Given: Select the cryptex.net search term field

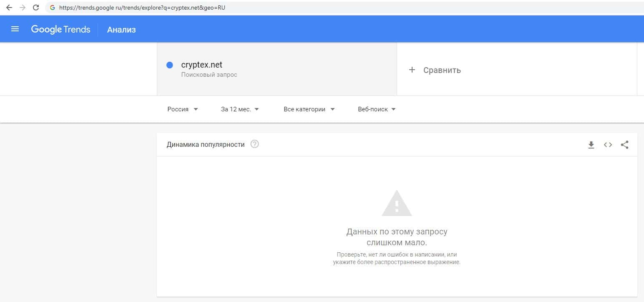Looking at the screenshot, I should click(202, 65).
